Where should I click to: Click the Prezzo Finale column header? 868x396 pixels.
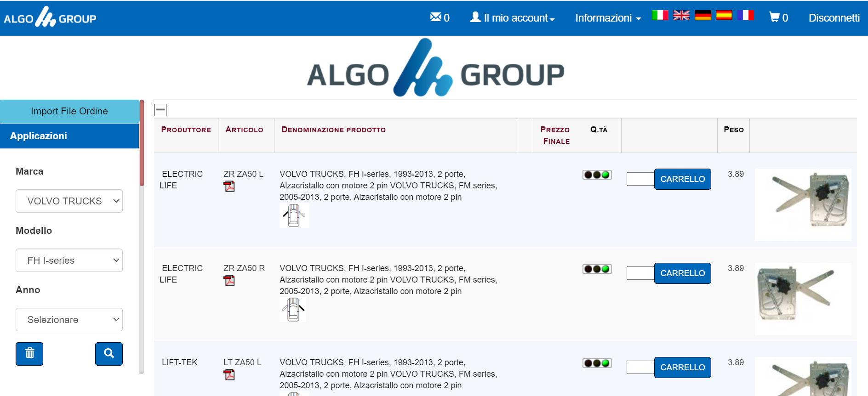click(x=555, y=136)
